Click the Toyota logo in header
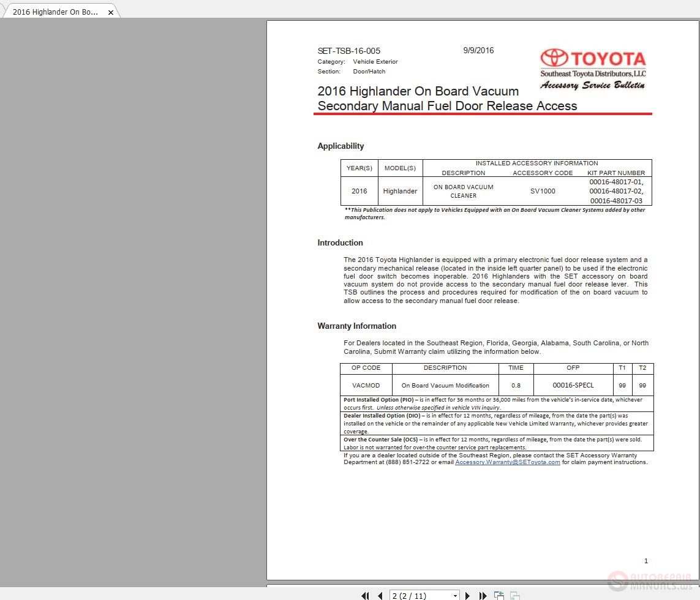Viewport: 700px width, 600px height. pos(593,58)
